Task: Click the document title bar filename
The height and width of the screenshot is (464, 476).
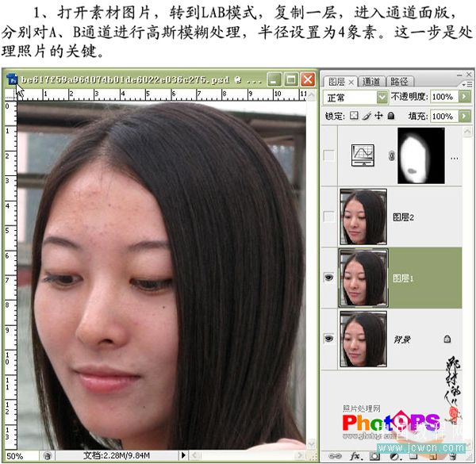Action: 125,80
